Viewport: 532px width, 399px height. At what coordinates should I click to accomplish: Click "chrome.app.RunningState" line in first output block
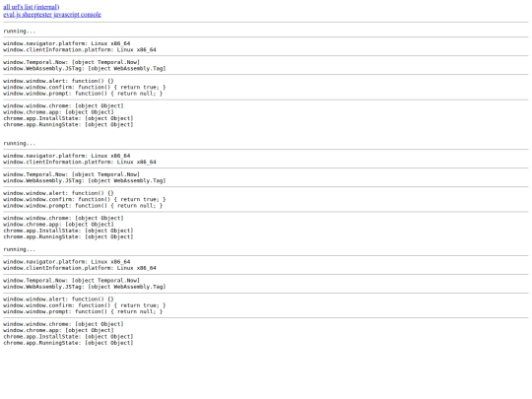(x=68, y=124)
